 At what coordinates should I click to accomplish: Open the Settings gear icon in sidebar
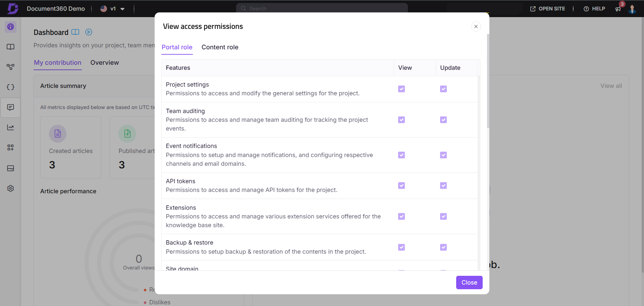10,189
